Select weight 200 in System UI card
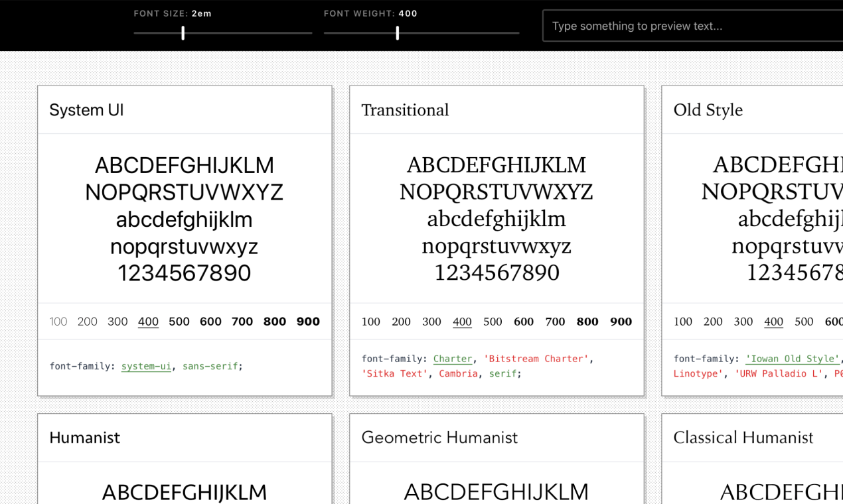Screen dimensions: 843x504 tap(88, 322)
